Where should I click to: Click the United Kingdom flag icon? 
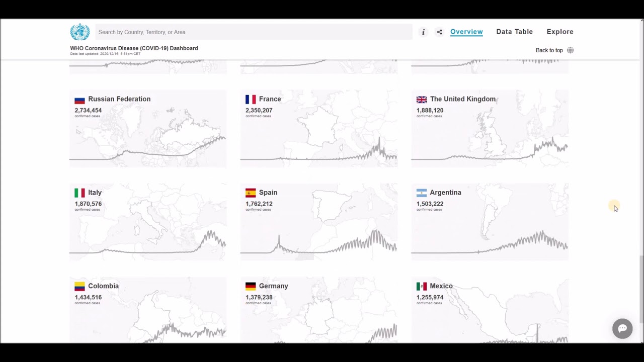tap(421, 100)
